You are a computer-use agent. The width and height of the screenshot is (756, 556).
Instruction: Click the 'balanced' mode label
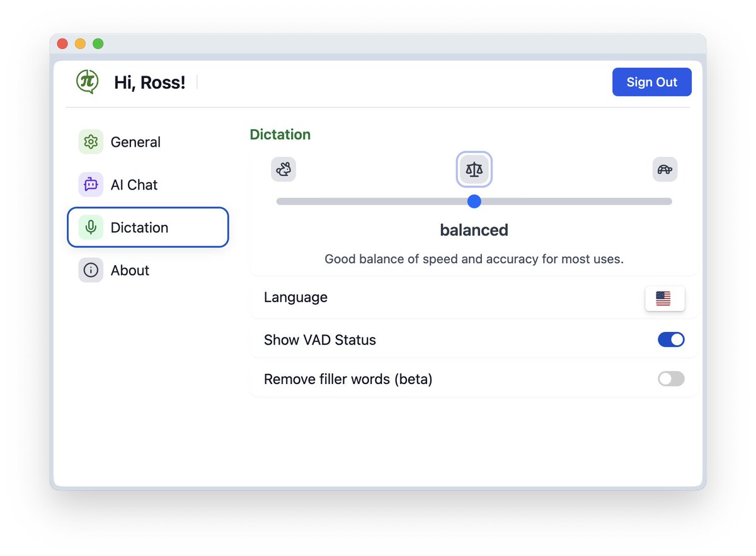474,230
